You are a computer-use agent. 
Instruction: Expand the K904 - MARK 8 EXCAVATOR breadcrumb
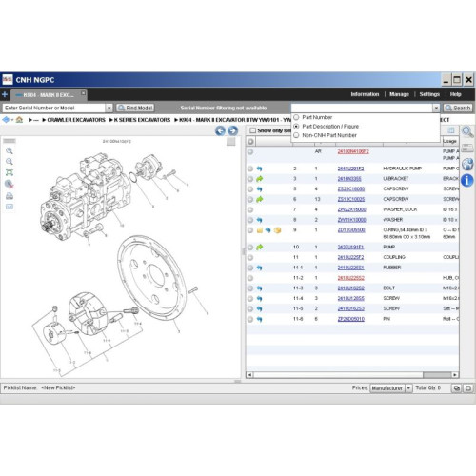pos(176,120)
